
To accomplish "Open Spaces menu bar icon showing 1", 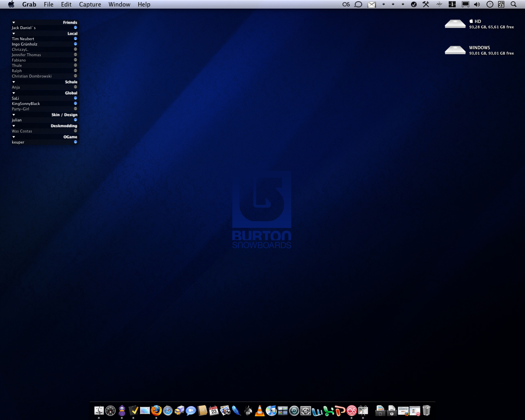I will tap(452, 5).
